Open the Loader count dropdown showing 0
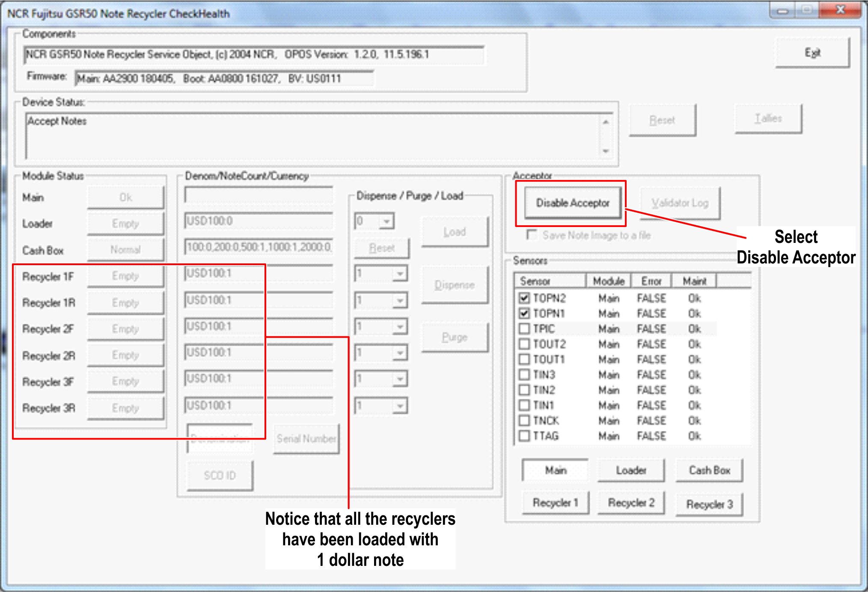 pos(386,221)
